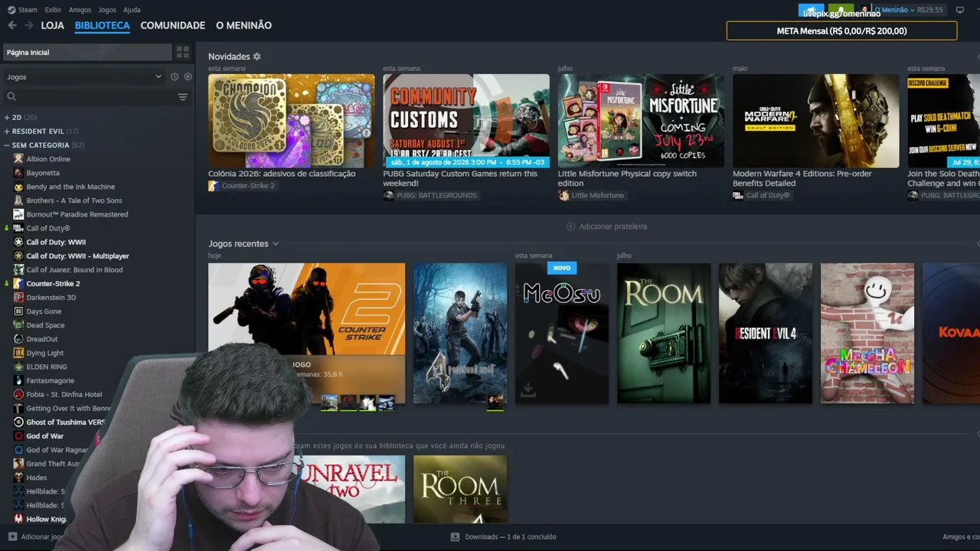
Task: Select Burnout Paradise Remastered in list
Action: 77,214
